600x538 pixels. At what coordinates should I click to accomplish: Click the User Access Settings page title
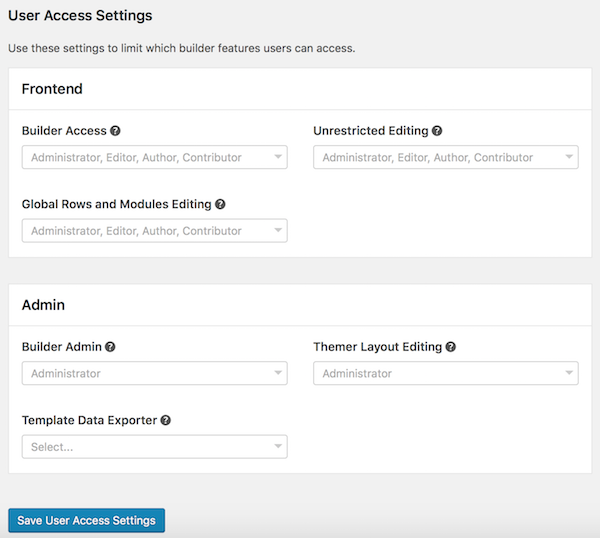pos(80,15)
